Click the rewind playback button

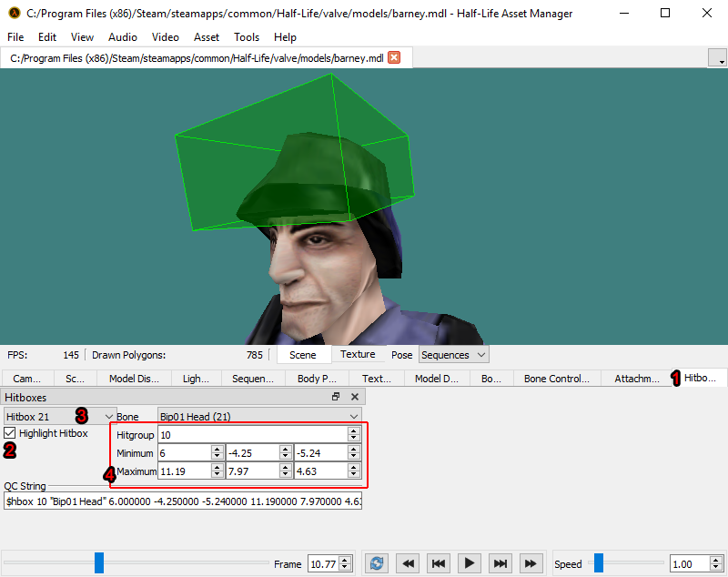408,563
